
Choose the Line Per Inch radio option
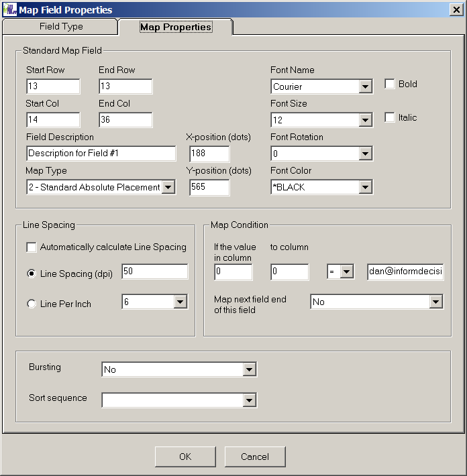[32, 304]
